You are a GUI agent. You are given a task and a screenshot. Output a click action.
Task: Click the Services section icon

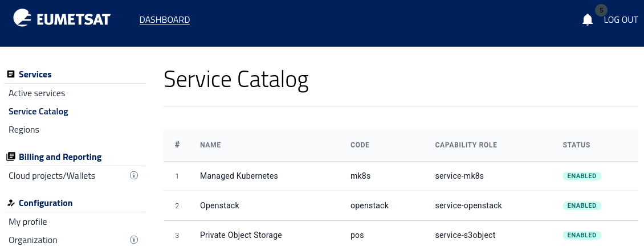[x=11, y=74]
